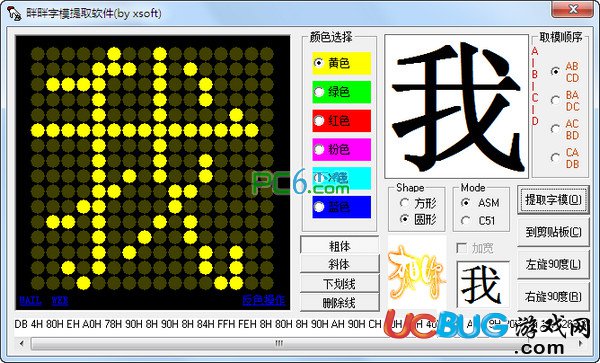Close the 畔畔字模提取软件 window
The width and height of the screenshot is (600, 363).
point(572,9)
